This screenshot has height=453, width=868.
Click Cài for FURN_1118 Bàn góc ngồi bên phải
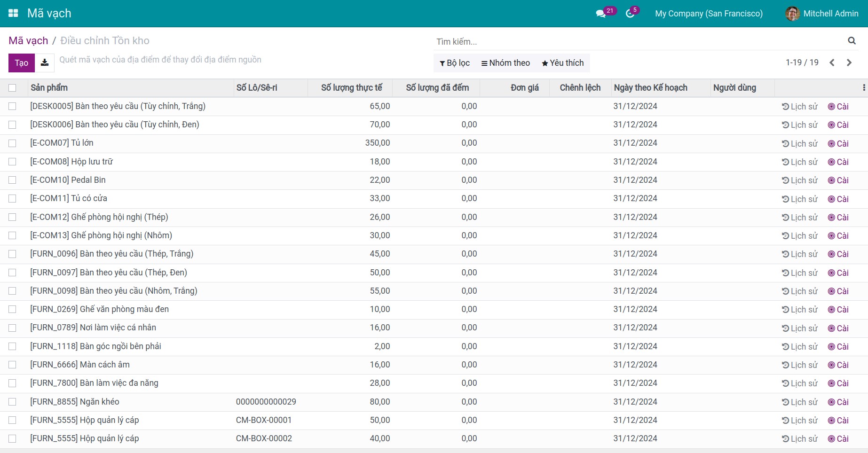click(x=838, y=347)
